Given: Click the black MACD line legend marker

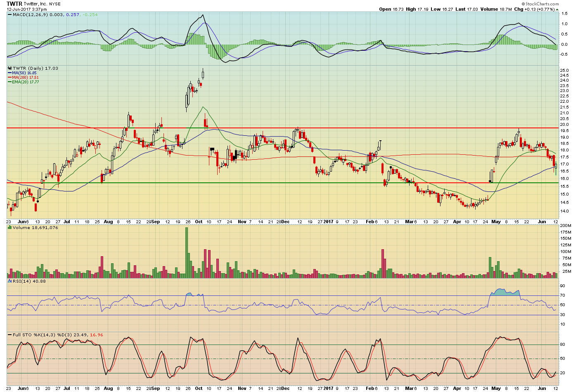Looking at the screenshot, I should [x=10, y=15].
